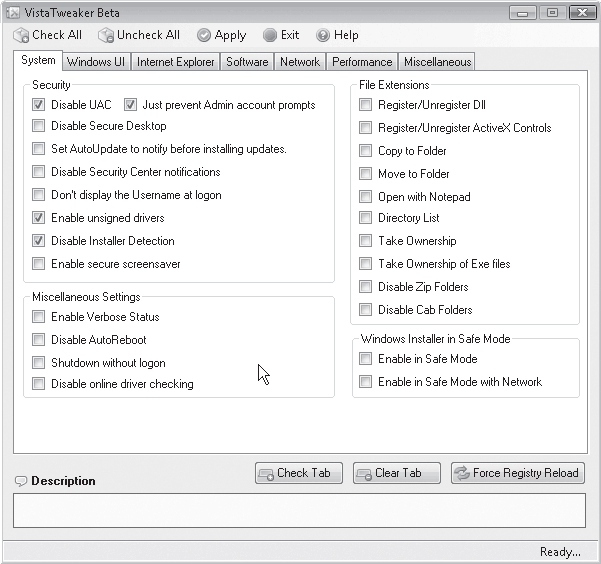601x564 pixels.
Task: Click the Force Registry Reload button
Action: 518,473
